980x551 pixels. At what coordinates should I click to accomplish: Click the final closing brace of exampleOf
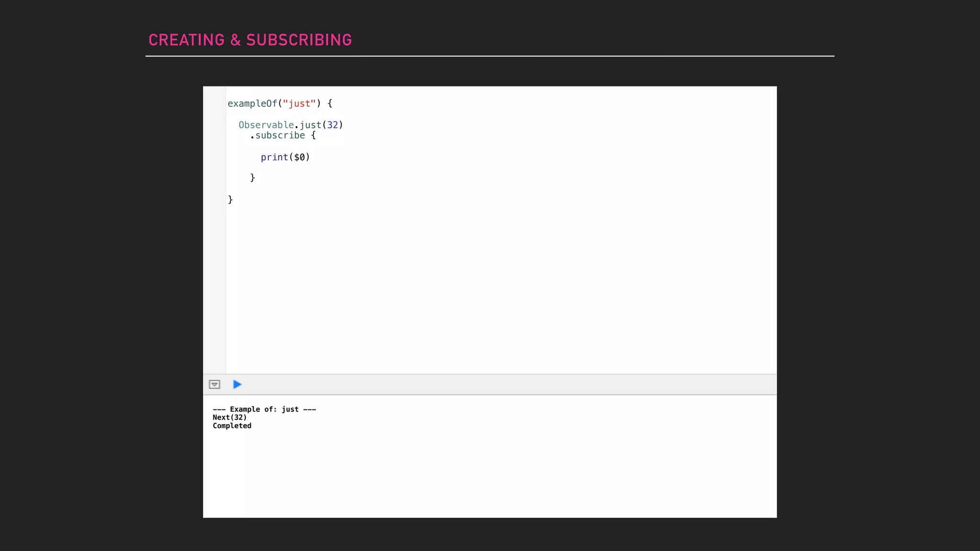[x=230, y=199]
